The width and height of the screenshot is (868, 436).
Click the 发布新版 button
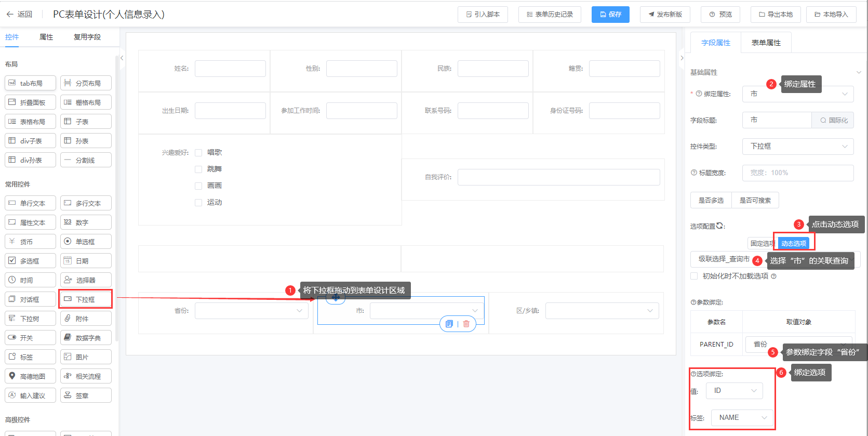(x=665, y=15)
